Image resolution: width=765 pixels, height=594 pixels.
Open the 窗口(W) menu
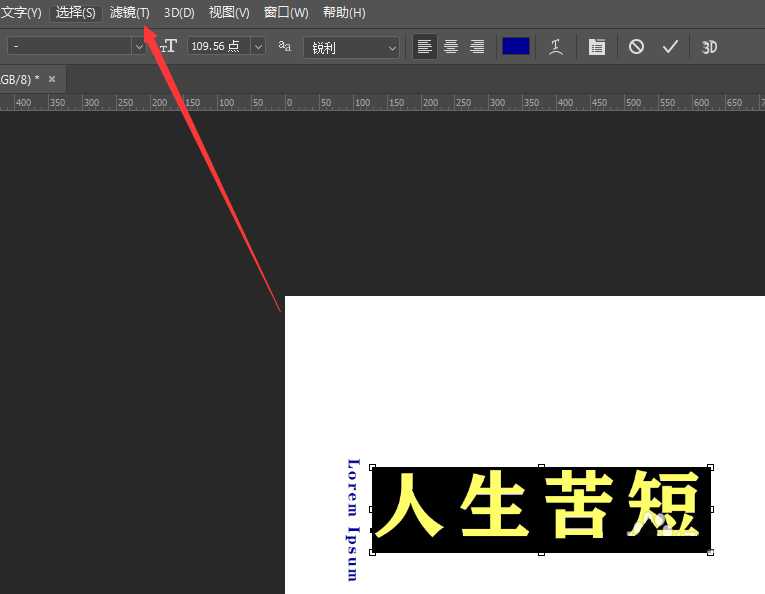(x=286, y=13)
